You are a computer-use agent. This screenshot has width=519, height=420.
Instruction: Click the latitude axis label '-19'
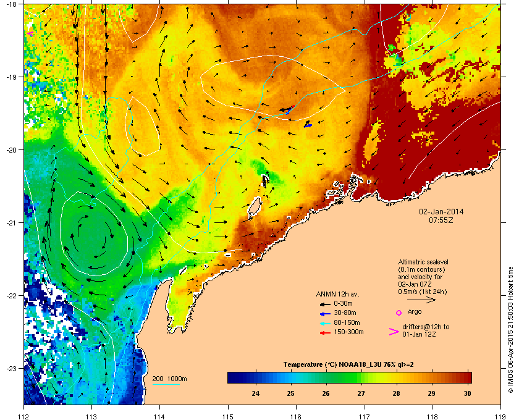pos(12,77)
